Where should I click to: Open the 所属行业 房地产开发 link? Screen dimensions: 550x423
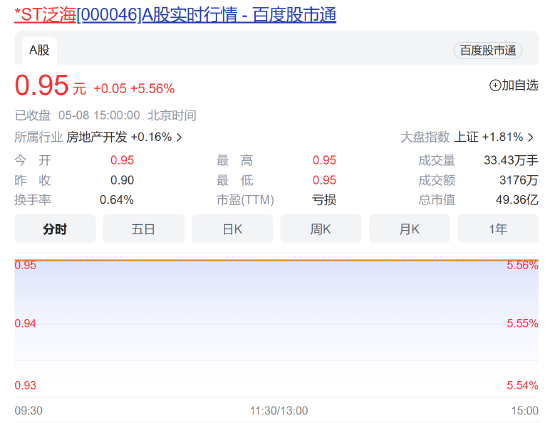98,137
